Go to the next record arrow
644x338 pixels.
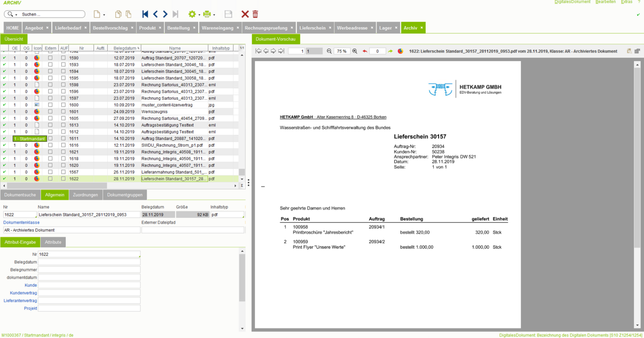[165, 14]
